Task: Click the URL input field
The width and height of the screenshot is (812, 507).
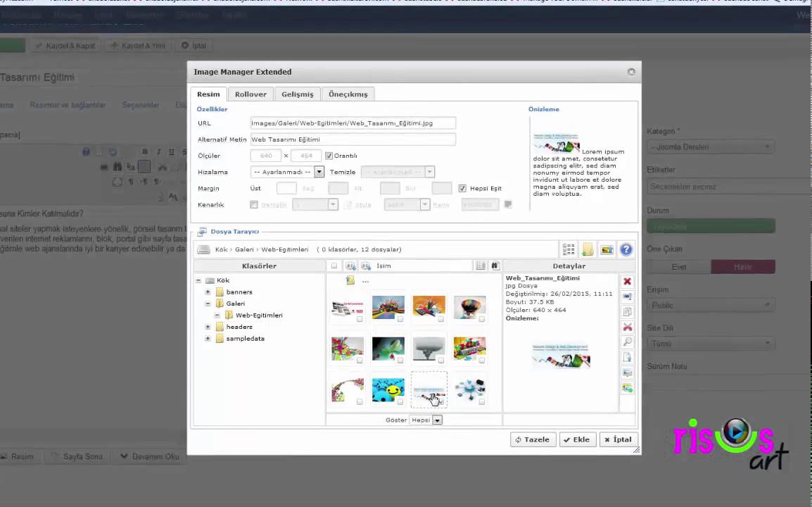Action: pyautogui.click(x=353, y=123)
